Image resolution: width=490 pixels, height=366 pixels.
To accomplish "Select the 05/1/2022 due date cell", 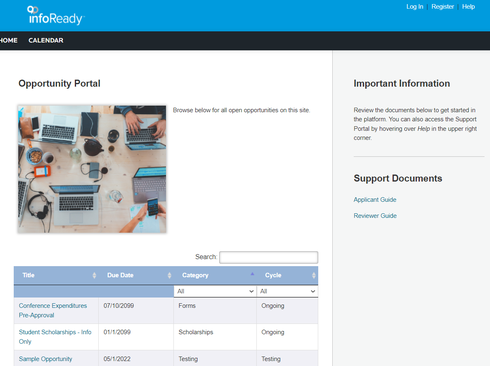I will [136, 359].
